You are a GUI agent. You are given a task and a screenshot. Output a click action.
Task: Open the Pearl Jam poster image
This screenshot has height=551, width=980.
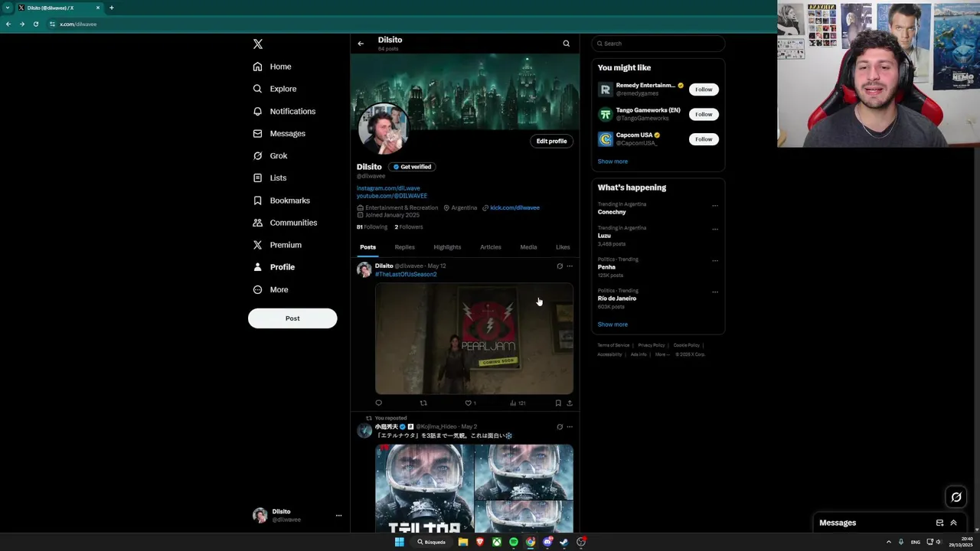tap(474, 339)
